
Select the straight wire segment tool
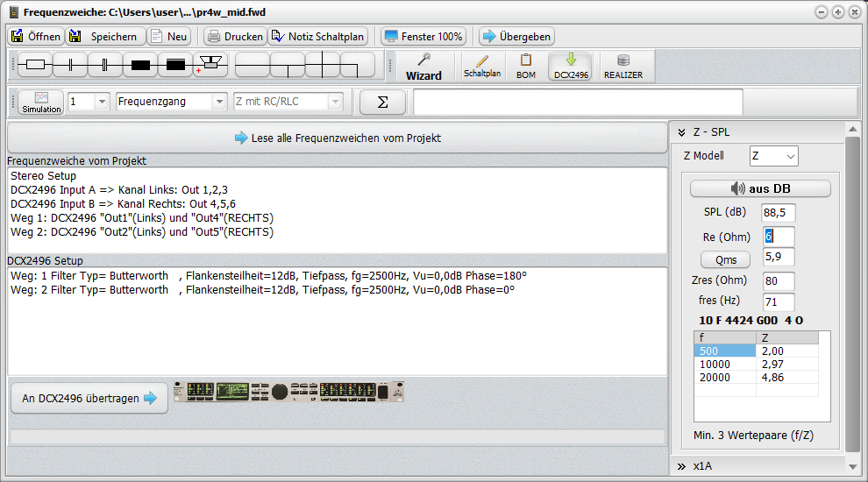[252, 66]
